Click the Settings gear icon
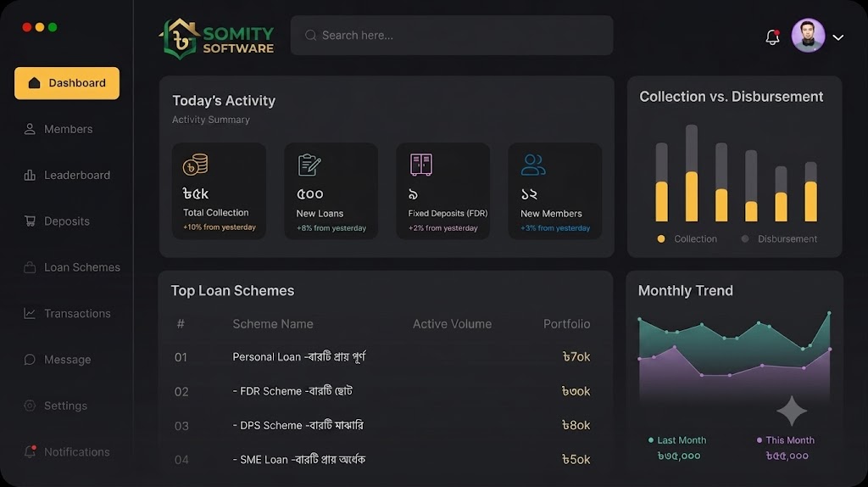Screen dimensions: 868x487 pos(30,406)
